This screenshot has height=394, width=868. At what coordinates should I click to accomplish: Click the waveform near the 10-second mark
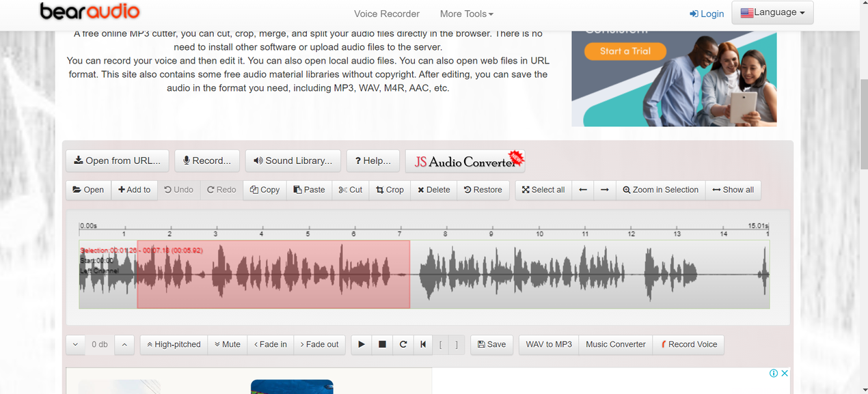click(539, 275)
